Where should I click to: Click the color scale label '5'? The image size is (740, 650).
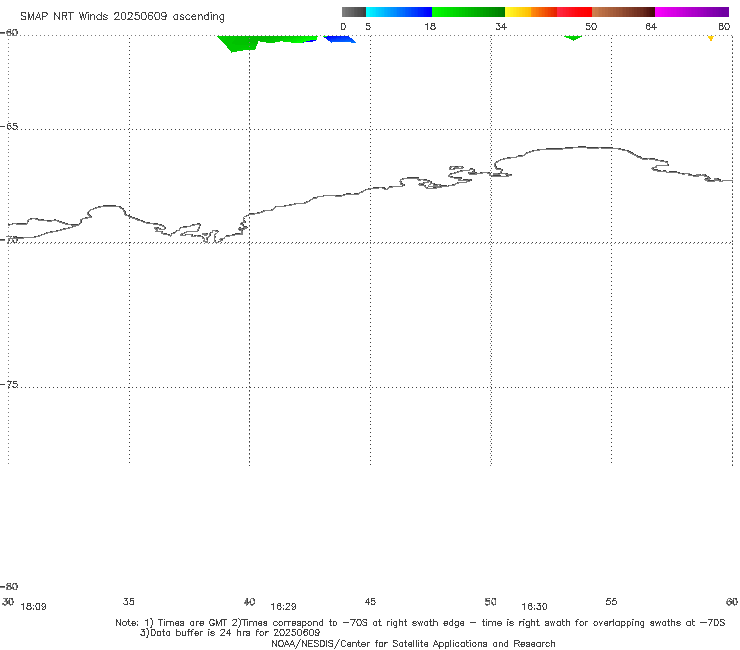point(368,27)
